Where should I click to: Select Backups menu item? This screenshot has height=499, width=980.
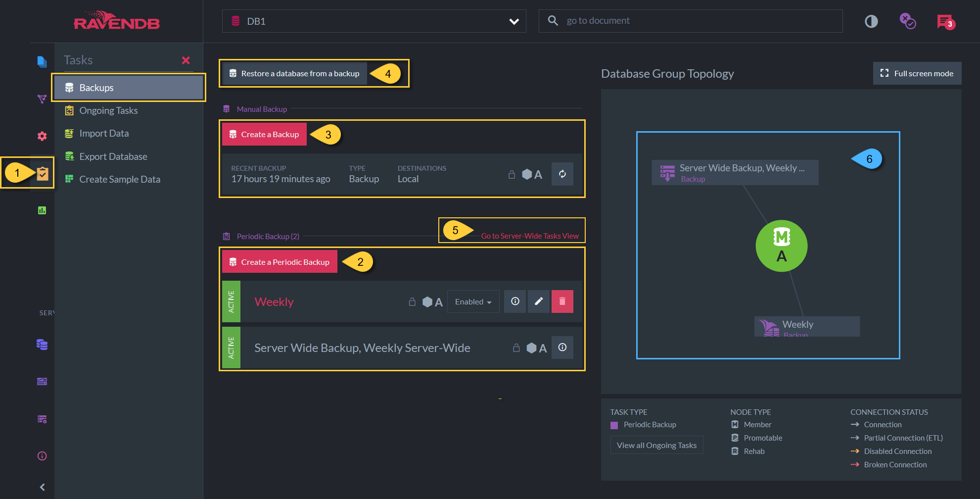pyautogui.click(x=129, y=88)
